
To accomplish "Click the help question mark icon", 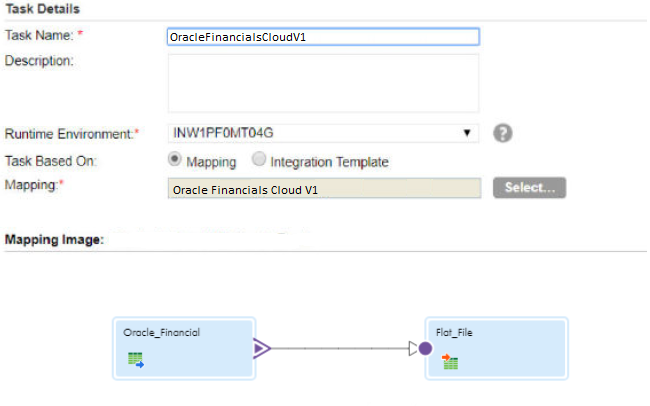I will coord(502,133).
